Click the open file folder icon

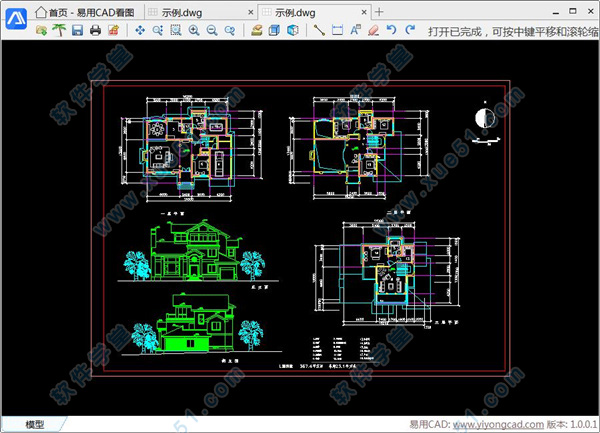42,31
